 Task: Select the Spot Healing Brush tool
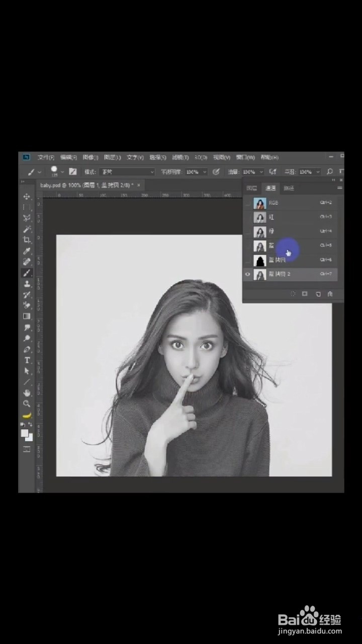point(27,262)
